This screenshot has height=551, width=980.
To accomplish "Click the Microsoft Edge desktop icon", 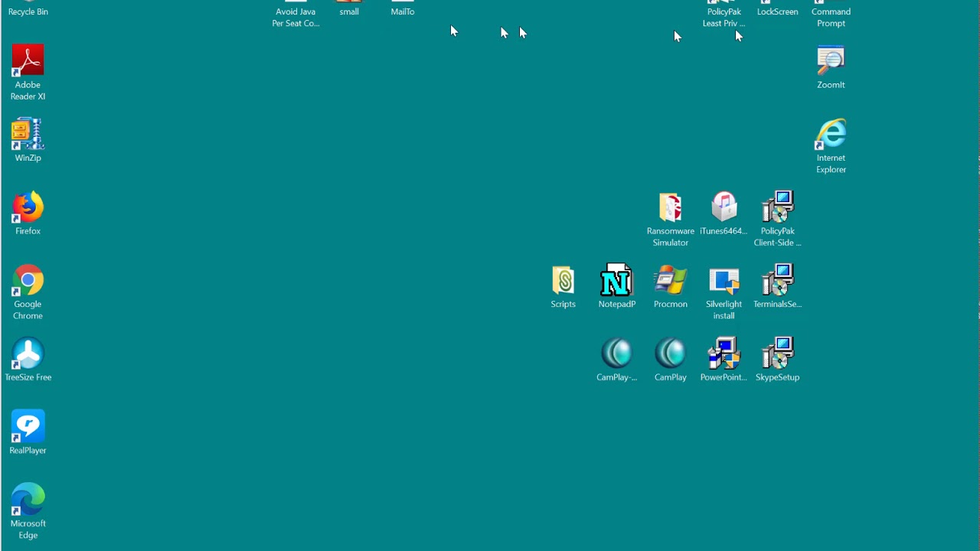I will click(28, 500).
